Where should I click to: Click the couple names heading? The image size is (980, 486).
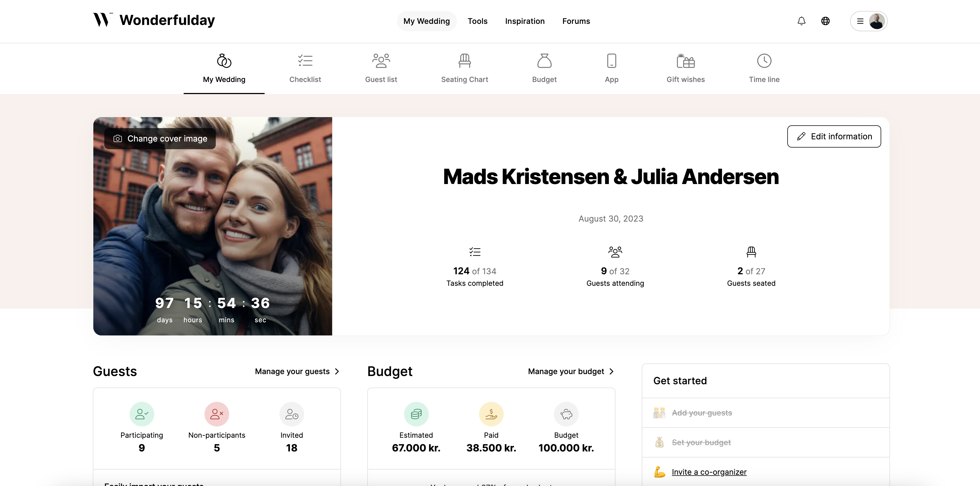[x=611, y=177]
